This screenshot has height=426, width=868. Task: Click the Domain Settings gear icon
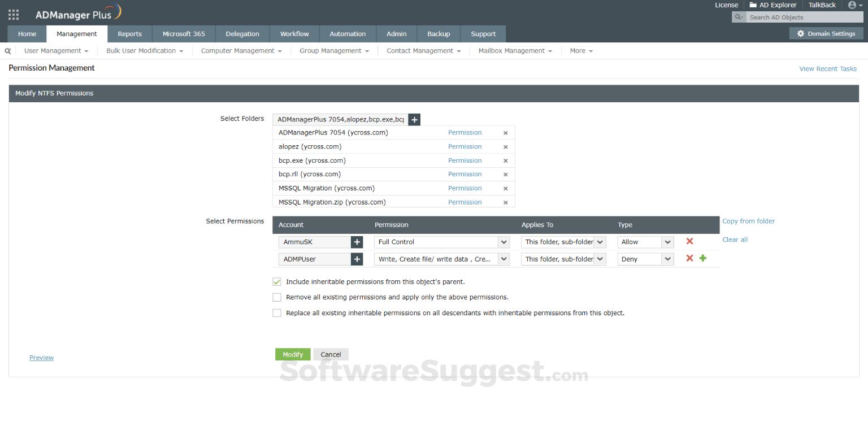pos(801,33)
